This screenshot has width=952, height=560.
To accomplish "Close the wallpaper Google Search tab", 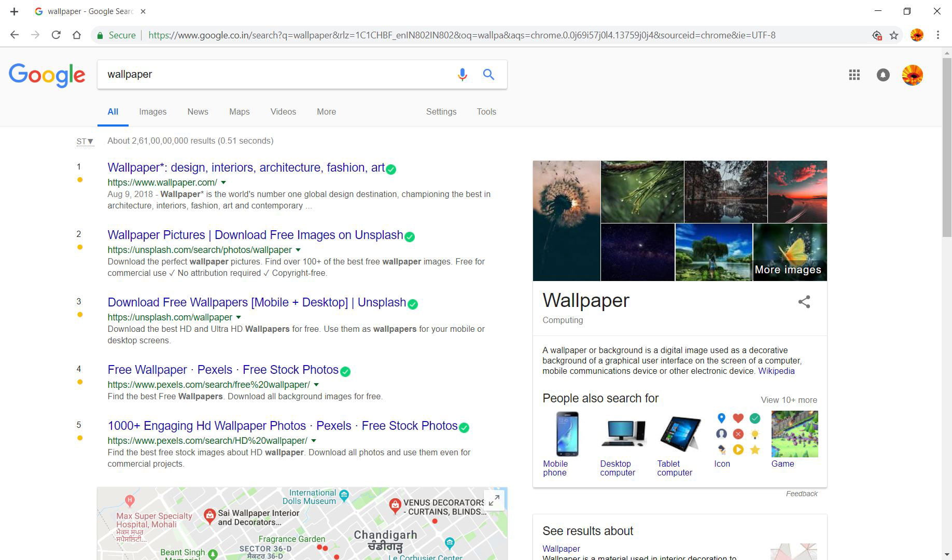I will pyautogui.click(x=143, y=11).
